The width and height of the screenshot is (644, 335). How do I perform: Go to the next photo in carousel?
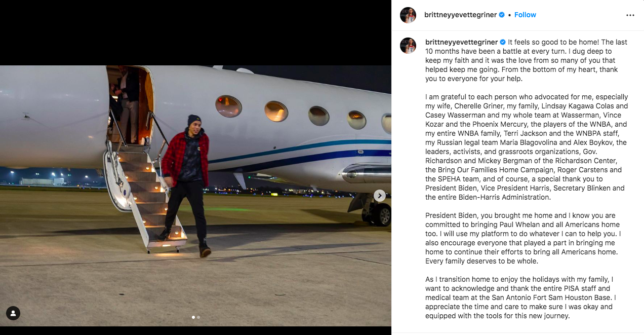(379, 196)
